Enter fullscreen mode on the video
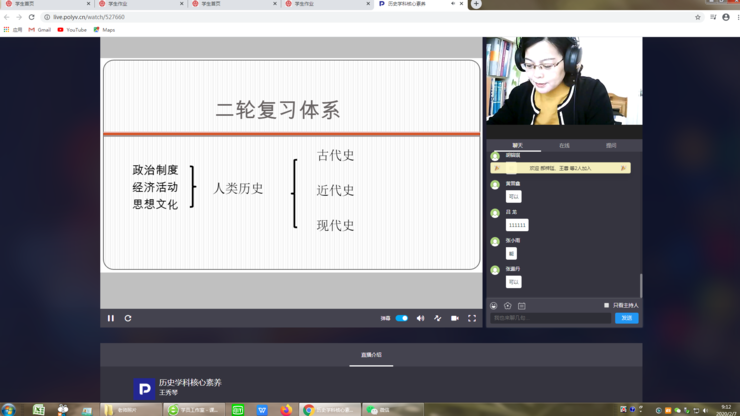Viewport: 740px width, 416px height. click(x=472, y=318)
